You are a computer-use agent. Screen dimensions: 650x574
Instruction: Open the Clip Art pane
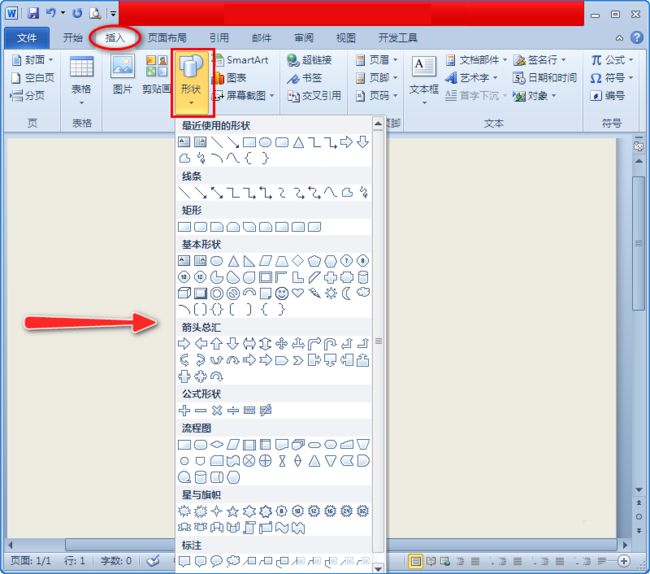coord(156,74)
